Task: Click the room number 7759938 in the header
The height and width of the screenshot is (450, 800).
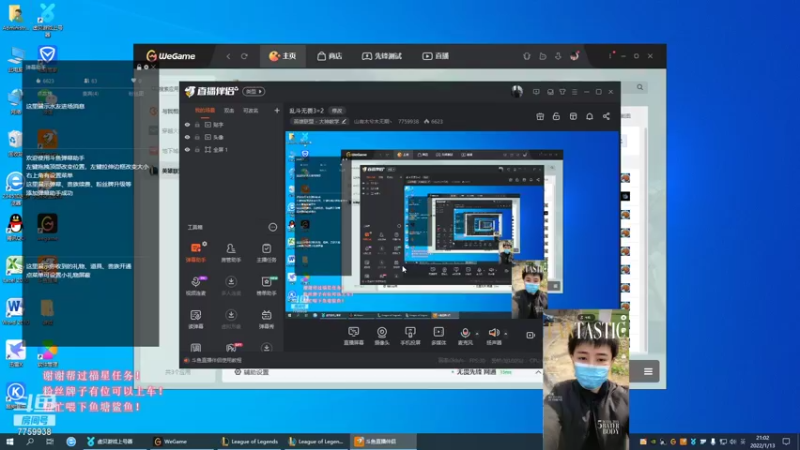Action: [x=408, y=121]
